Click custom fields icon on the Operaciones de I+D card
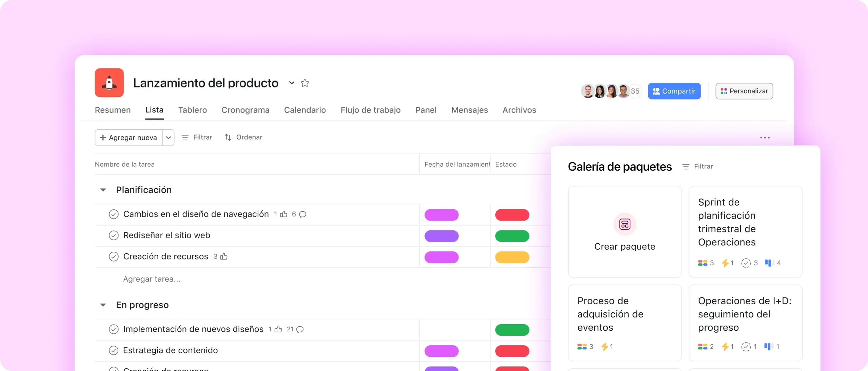Screen dimensions: 868x371 703,347
